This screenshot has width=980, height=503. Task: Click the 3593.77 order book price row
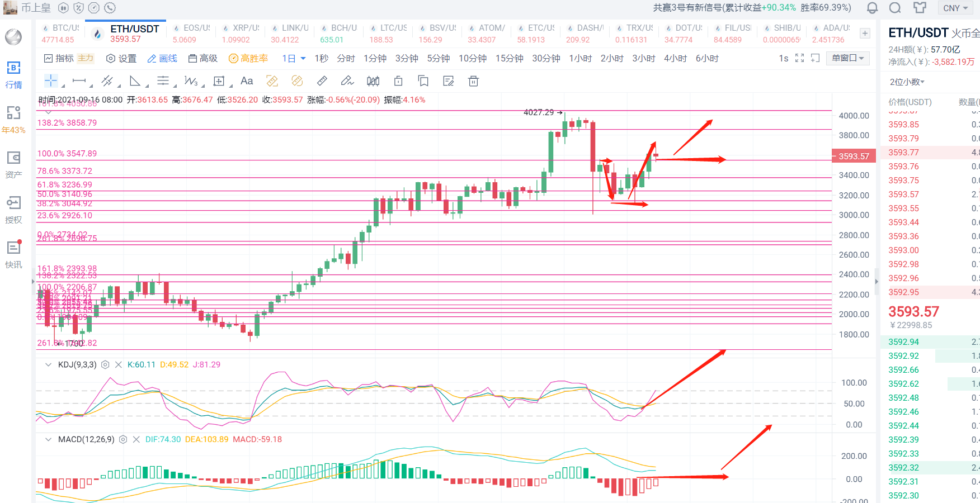(930, 152)
